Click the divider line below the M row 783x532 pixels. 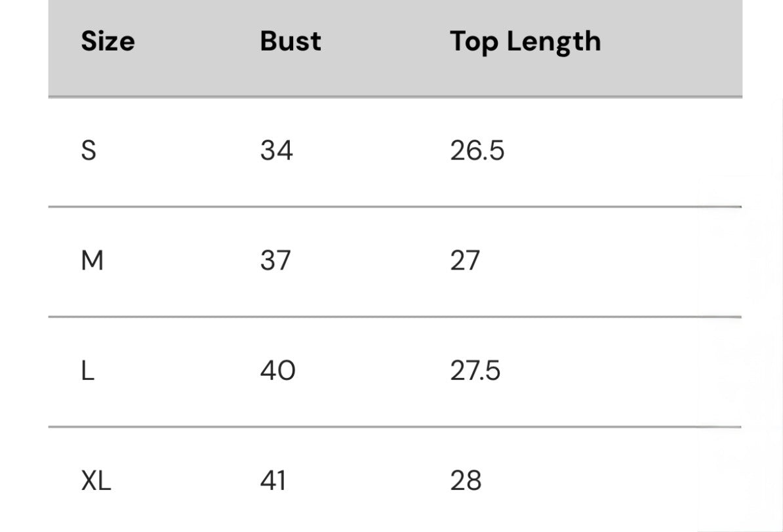tap(395, 317)
